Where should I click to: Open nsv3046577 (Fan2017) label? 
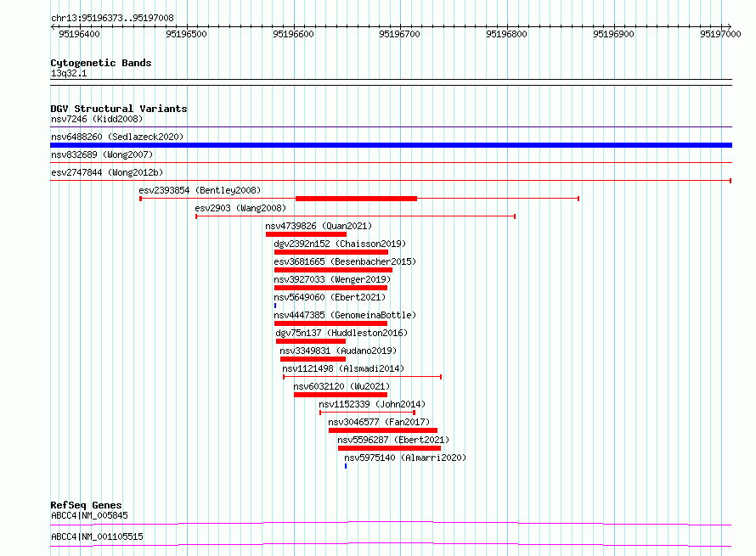coord(379,422)
